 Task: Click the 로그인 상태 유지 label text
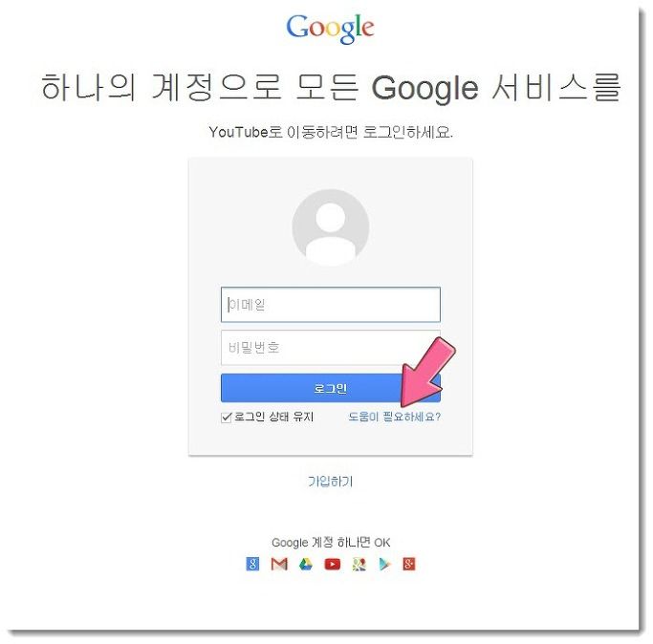273,417
